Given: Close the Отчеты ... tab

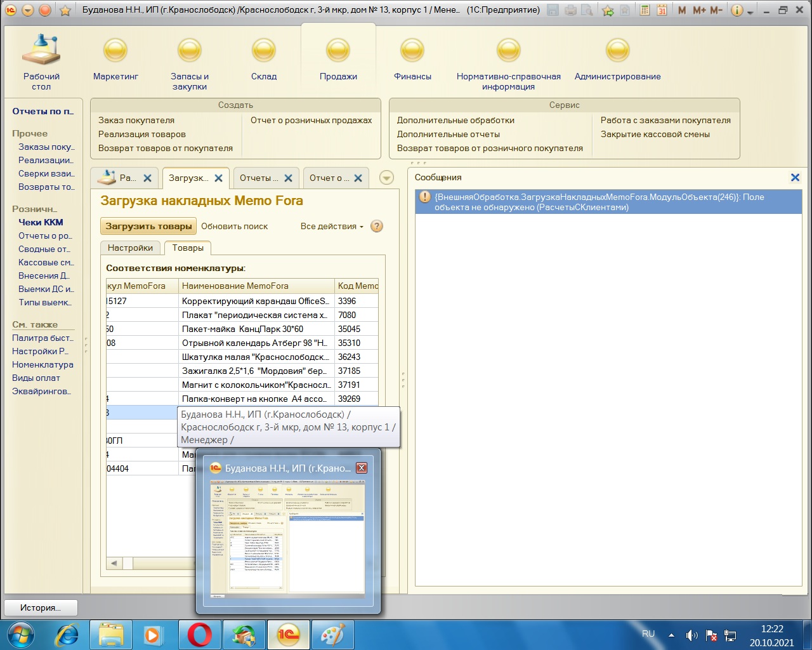Looking at the screenshot, I should (x=288, y=178).
